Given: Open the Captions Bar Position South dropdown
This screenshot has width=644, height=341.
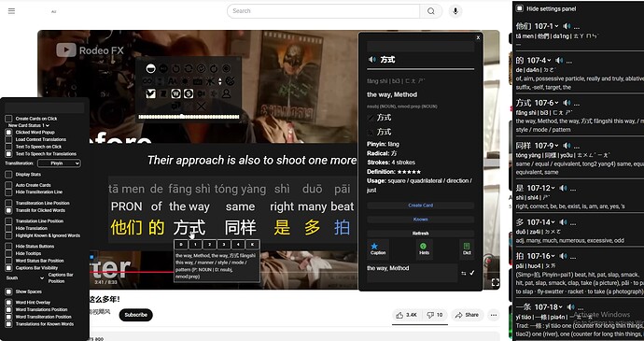Looking at the screenshot, I should pos(24,278).
